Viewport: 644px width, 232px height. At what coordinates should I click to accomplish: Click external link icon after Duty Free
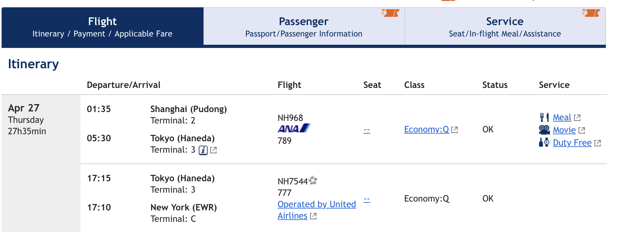click(598, 143)
